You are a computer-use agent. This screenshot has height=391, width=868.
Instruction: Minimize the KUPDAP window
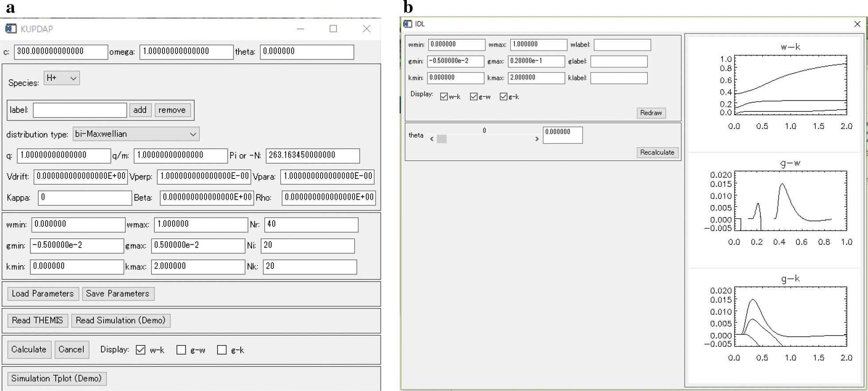click(x=301, y=29)
